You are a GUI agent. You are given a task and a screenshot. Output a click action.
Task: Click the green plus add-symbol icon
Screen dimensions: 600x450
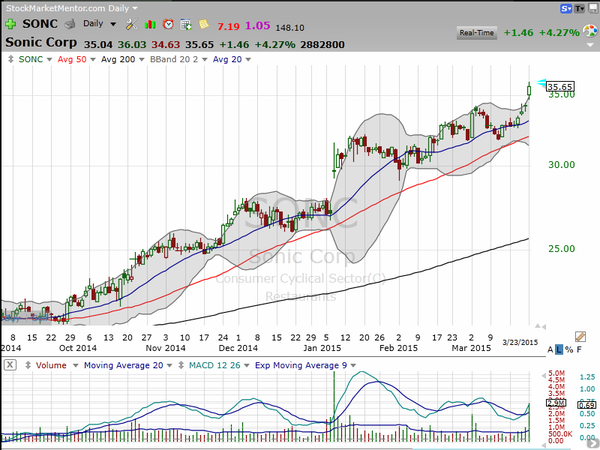point(10,24)
